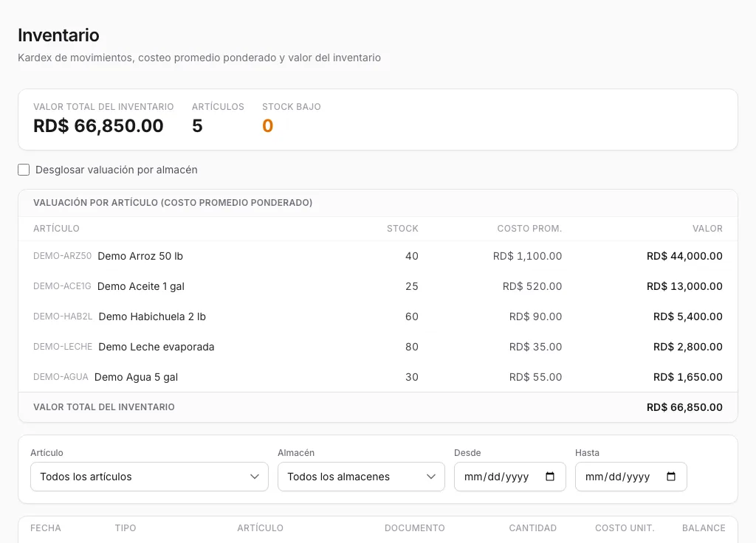This screenshot has width=756, height=543.
Task: Pick the Demo Agua 5 gal row
Action: 378,377
